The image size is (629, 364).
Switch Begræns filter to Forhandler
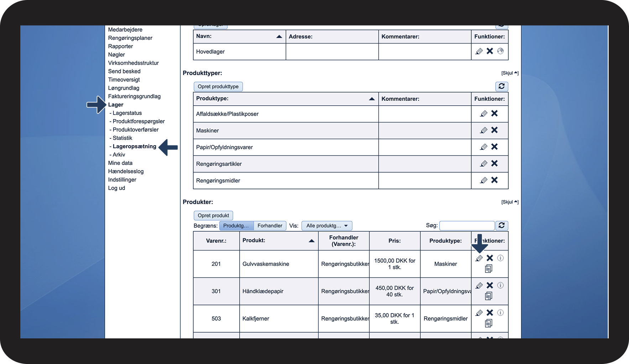pos(270,226)
